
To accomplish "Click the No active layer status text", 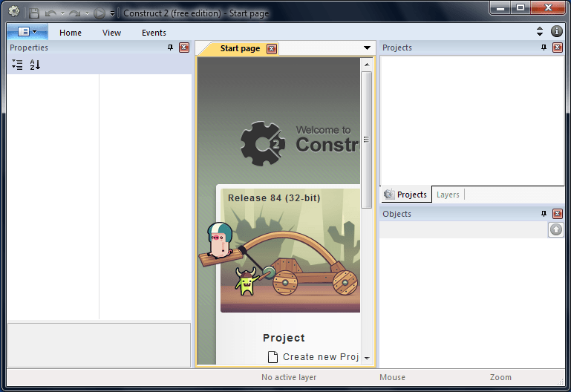I will [x=289, y=377].
